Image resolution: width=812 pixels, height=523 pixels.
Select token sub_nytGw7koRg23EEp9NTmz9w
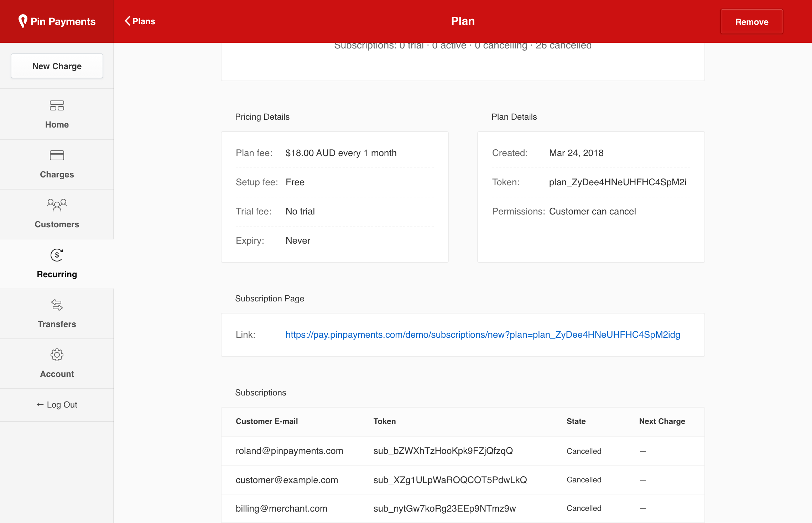pyautogui.click(x=444, y=508)
